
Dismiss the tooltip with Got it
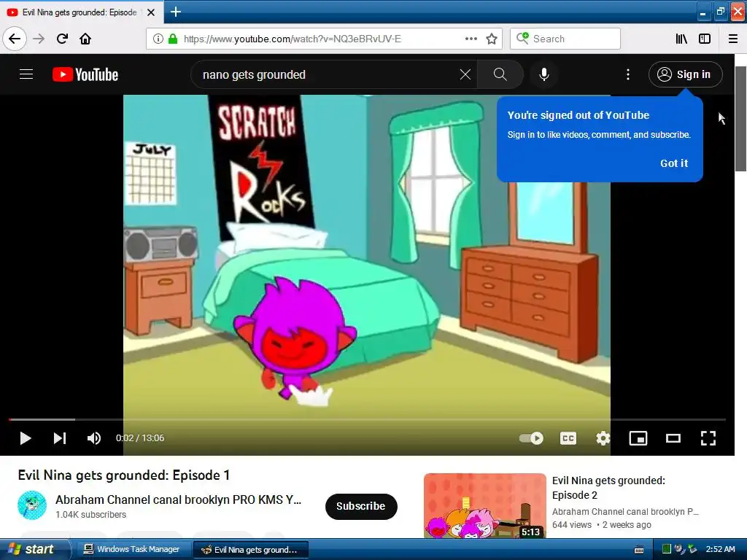click(x=673, y=163)
